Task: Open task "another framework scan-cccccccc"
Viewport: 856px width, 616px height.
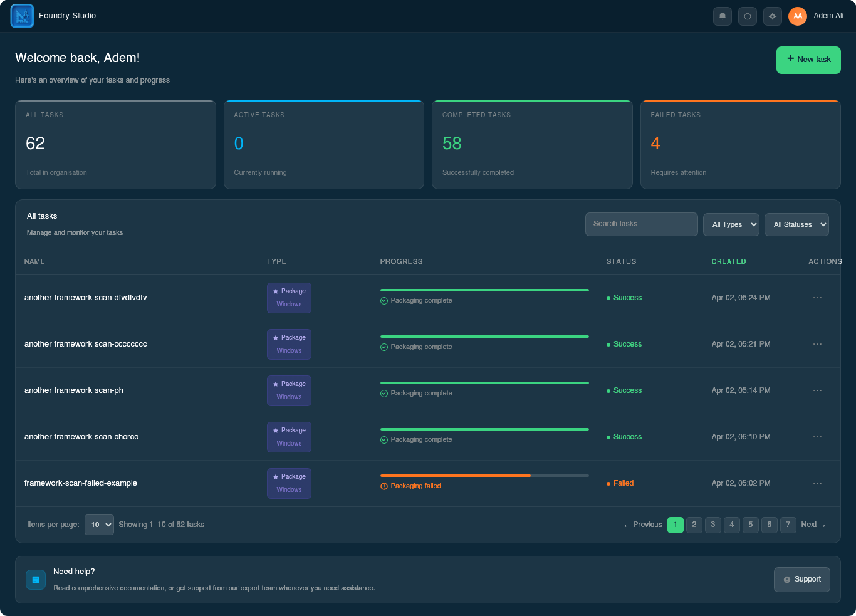Action: (86, 344)
